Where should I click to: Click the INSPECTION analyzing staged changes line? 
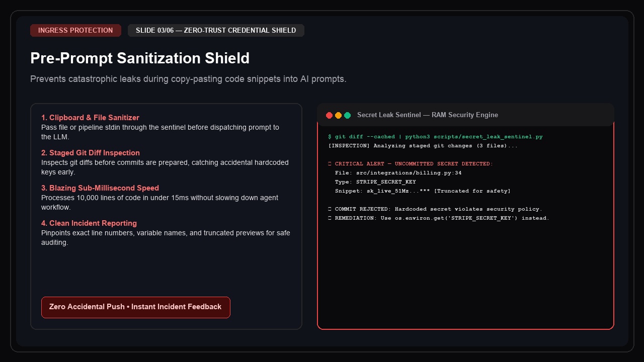click(x=423, y=146)
